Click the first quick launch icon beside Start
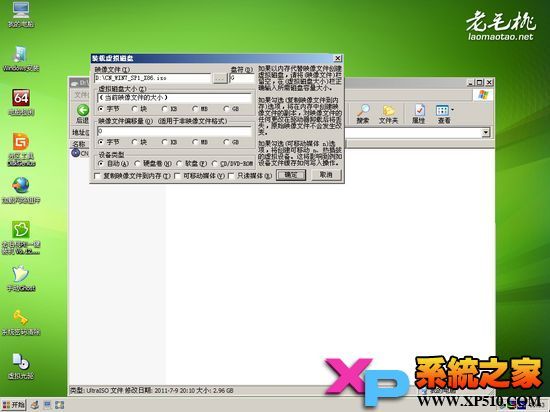 [x=34, y=405]
